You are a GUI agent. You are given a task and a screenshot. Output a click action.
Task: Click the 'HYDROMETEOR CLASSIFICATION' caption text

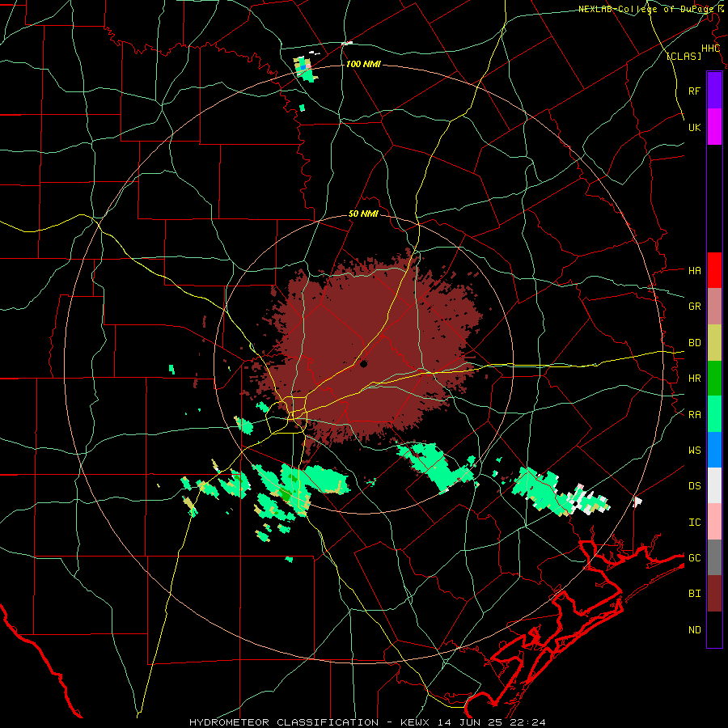[284, 722]
